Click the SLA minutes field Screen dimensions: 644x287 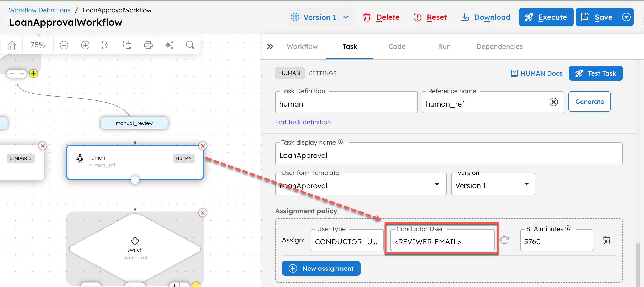click(x=556, y=240)
